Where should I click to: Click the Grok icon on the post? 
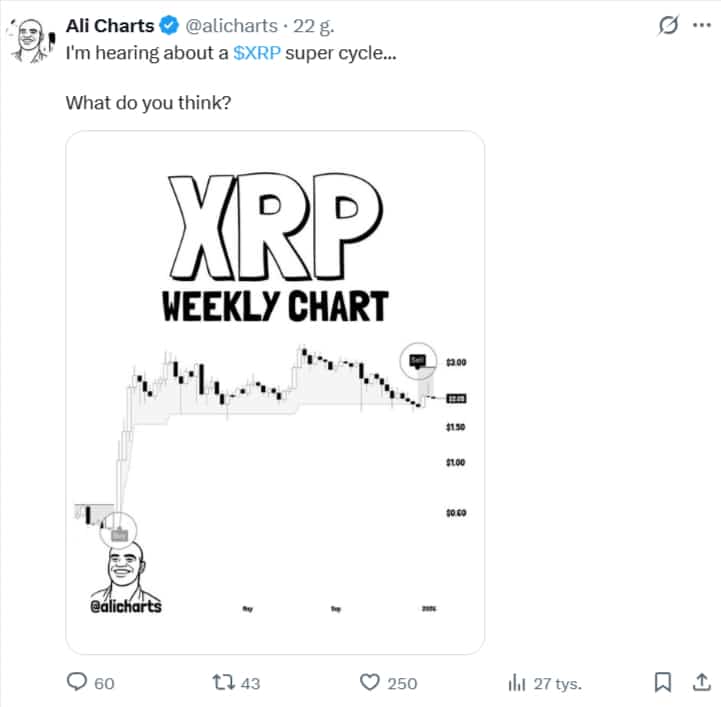(x=667, y=26)
